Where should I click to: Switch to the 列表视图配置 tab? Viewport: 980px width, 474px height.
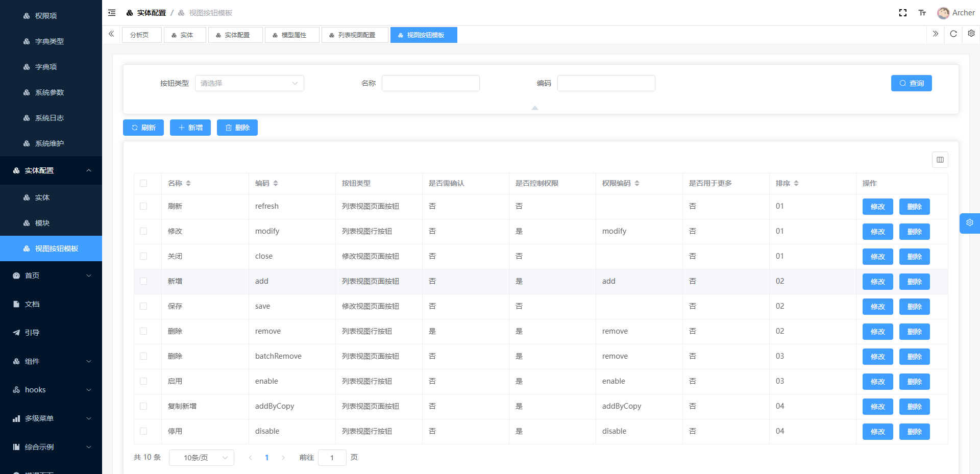(x=355, y=35)
